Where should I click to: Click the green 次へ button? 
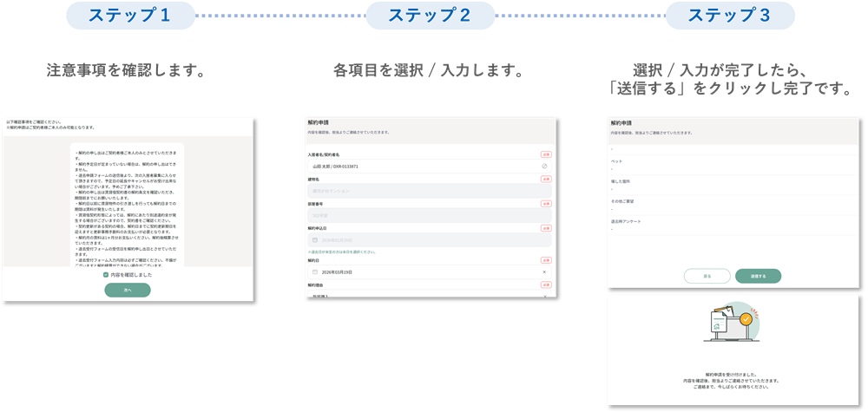pos(128,290)
